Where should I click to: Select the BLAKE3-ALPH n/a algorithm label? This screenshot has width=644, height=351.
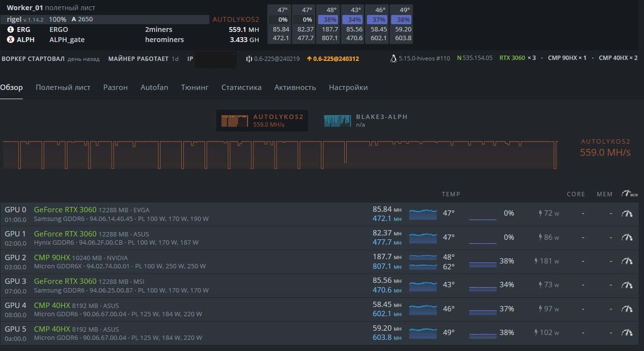(381, 121)
